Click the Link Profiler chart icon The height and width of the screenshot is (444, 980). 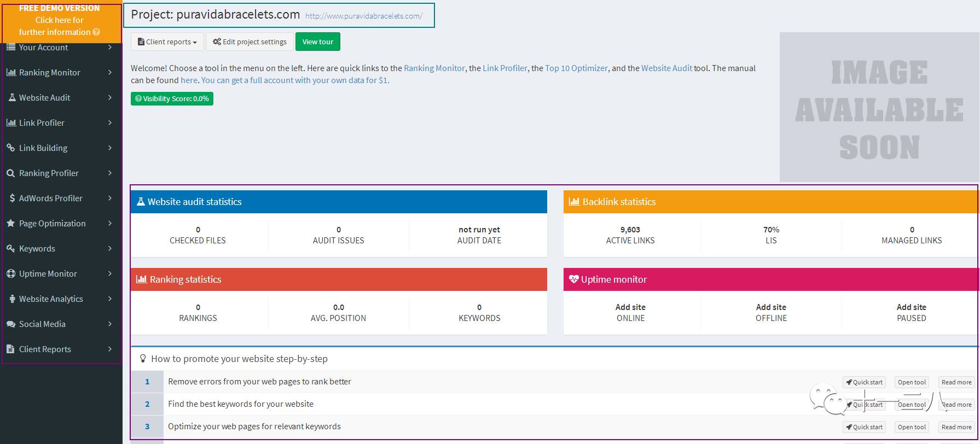point(11,122)
